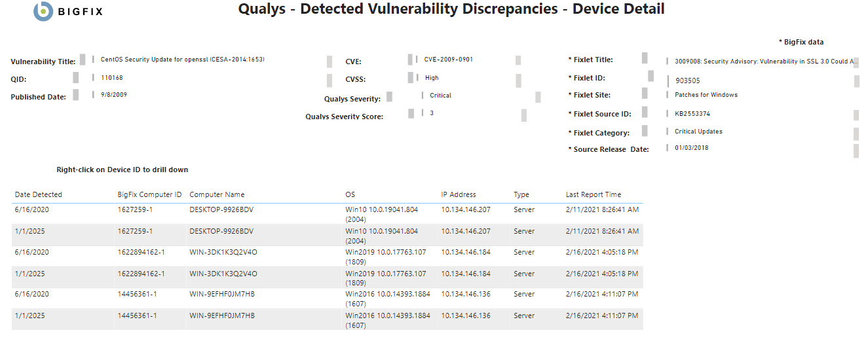The image size is (868, 343).
Task: Click the IP Address column header
Action: coord(459,194)
